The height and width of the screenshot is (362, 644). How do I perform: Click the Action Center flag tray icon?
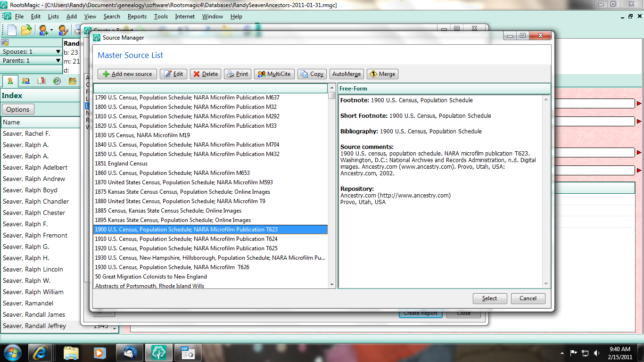tap(574, 353)
